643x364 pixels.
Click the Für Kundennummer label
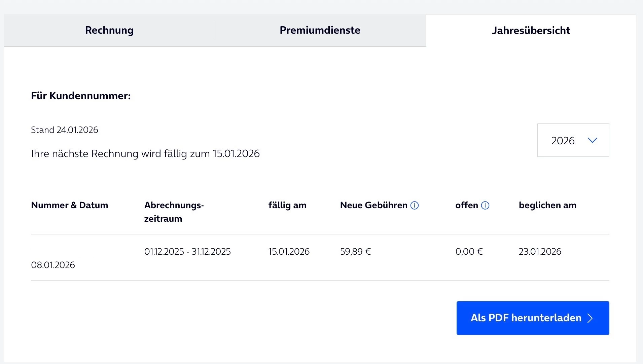coord(81,96)
